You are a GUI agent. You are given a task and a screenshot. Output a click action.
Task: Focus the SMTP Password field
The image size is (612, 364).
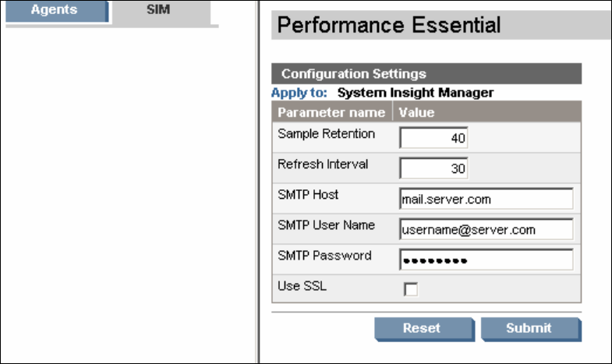tap(486, 260)
